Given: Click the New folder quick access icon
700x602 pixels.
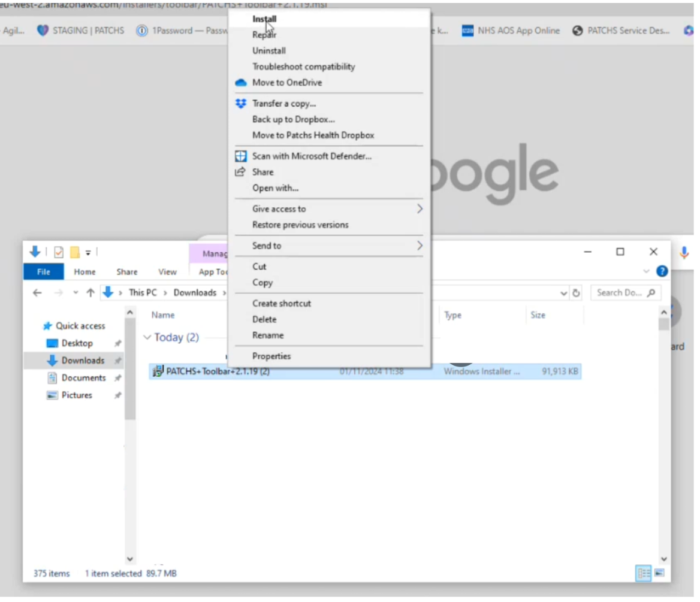Looking at the screenshot, I should 74,253.
